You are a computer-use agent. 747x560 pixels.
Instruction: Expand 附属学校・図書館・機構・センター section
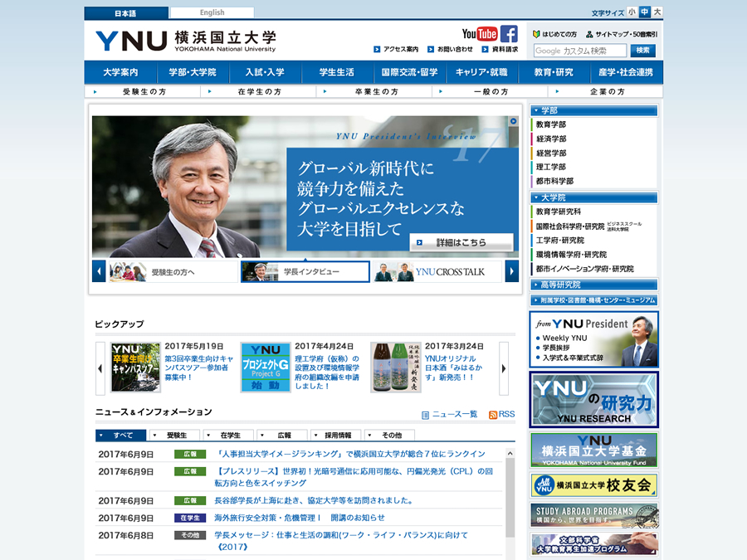pos(594,300)
